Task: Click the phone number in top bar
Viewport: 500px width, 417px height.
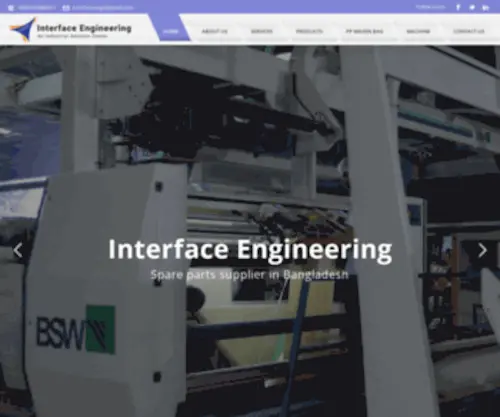Action: (x=37, y=8)
